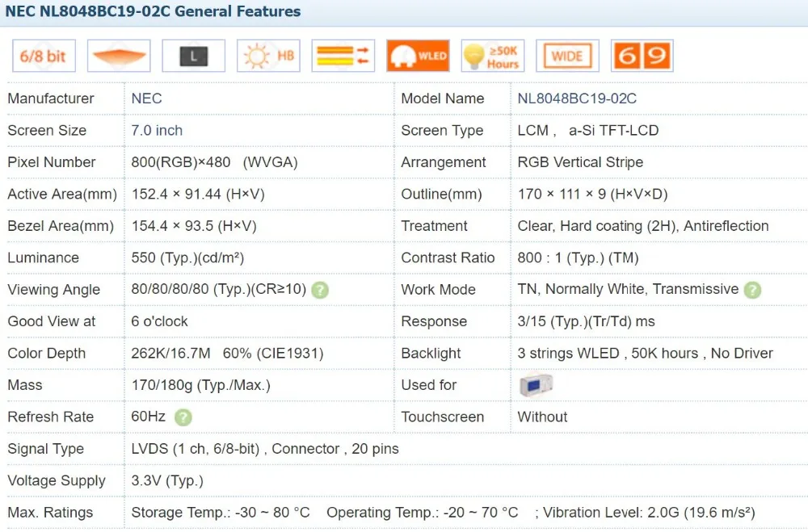Select the '170 × 111 × 9 (H×V×D)' outline value
Screen dimensions: 808x532
[x=592, y=195]
